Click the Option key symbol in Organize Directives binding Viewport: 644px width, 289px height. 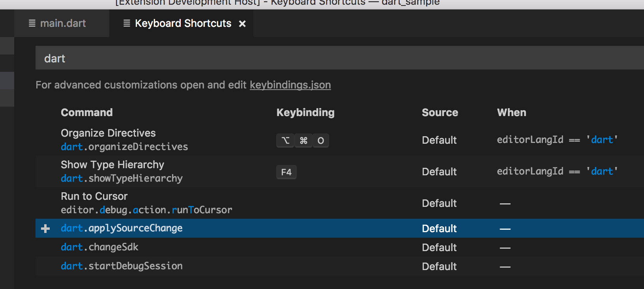pyautogui.click(x=285, y=141)
